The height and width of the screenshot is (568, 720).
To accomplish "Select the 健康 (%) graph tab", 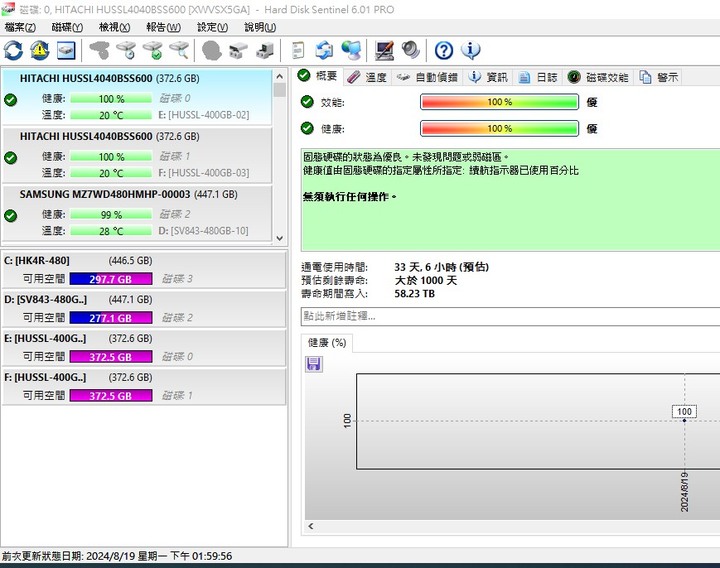I will point(327,343).
